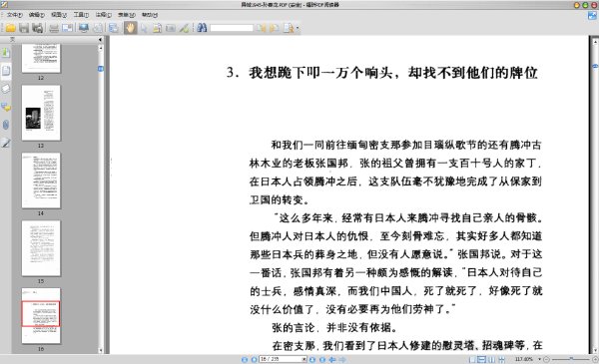Go to previous page button

(254, 359)
